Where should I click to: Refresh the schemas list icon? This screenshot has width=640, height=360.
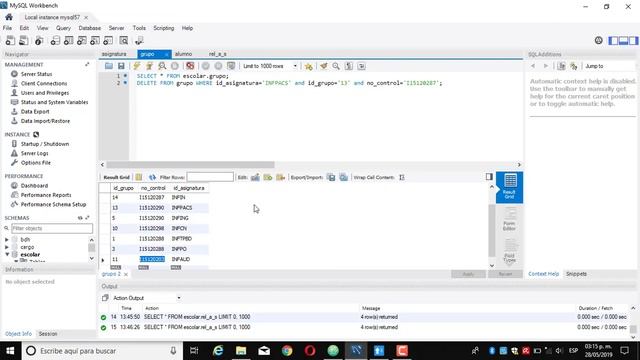(80, 218)
